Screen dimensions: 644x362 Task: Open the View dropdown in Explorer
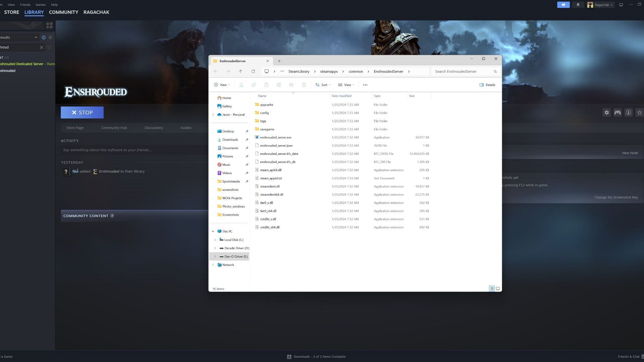(x=346, y=85)
